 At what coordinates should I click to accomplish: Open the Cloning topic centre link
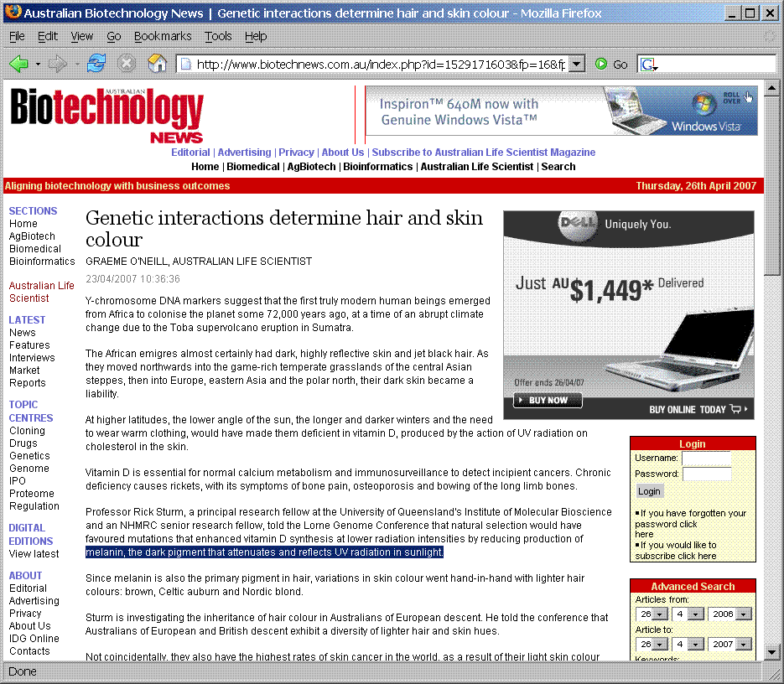(27, 431)
